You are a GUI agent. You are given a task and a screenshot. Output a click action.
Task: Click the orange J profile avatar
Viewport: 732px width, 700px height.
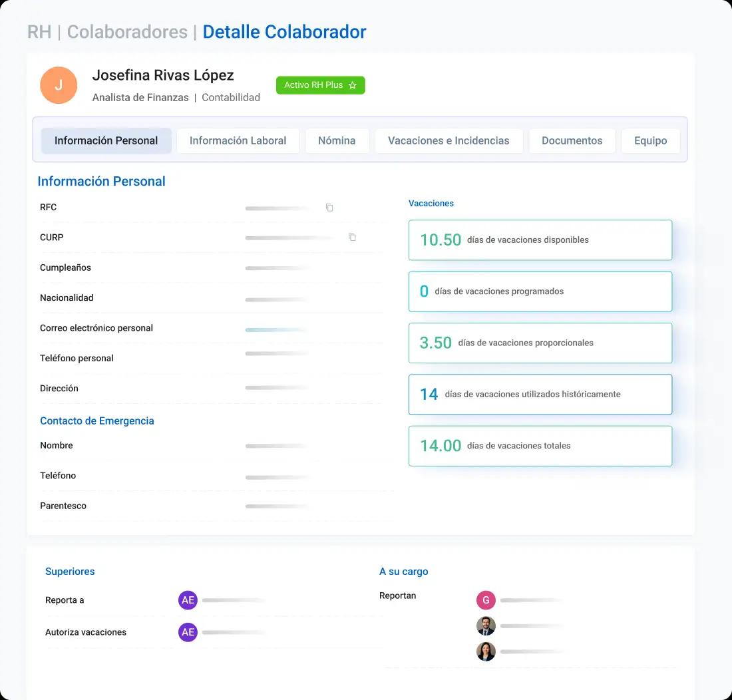click(59, 85)
